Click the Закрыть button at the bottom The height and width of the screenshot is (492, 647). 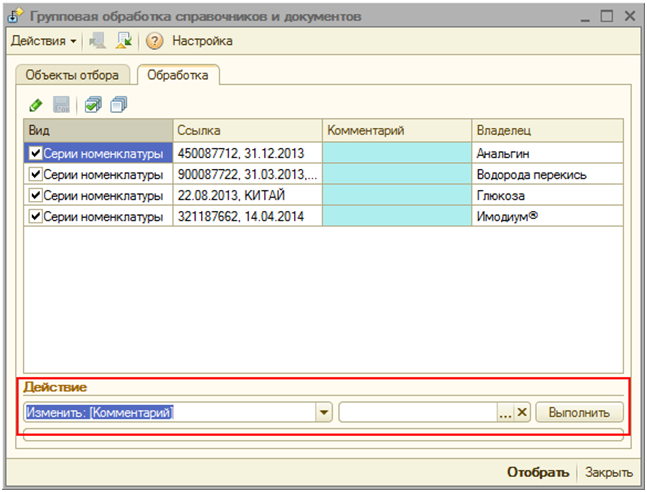click(608, 472)
